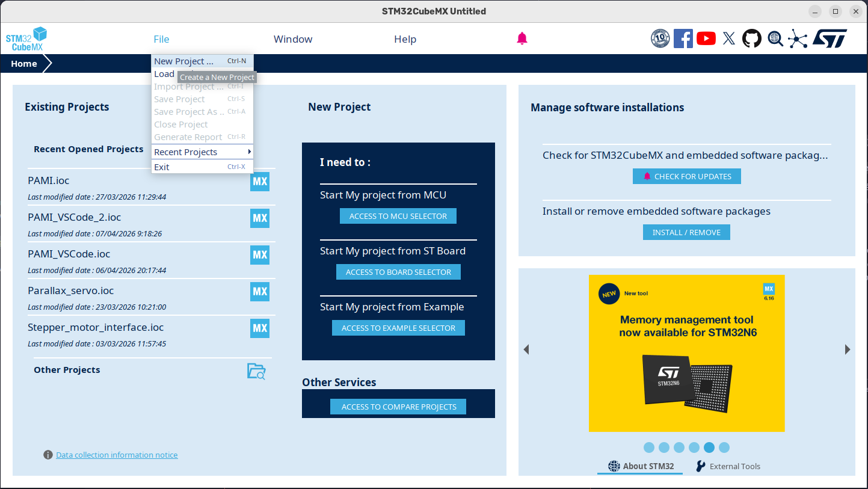Click the MX icon beside Parallax_servo.ioc
The height and width of the screenshot is (489, 868).
click(260, 292)
